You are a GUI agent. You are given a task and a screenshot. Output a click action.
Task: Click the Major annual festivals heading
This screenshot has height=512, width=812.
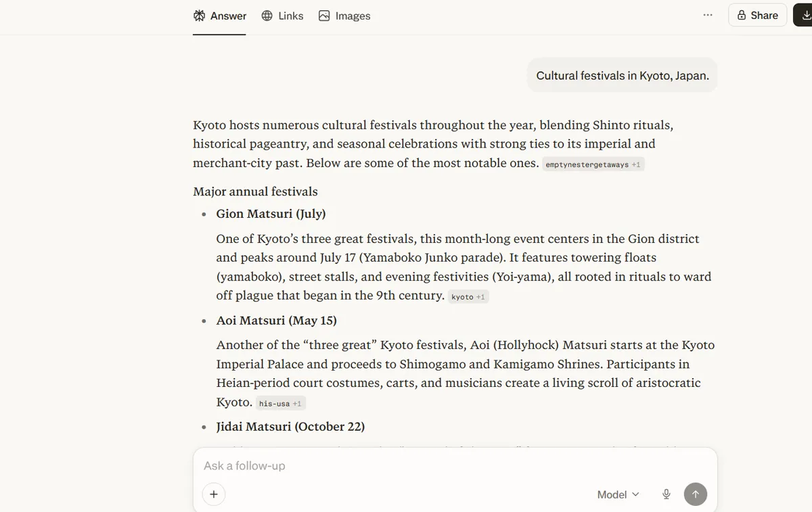click(x=255, y=191)
